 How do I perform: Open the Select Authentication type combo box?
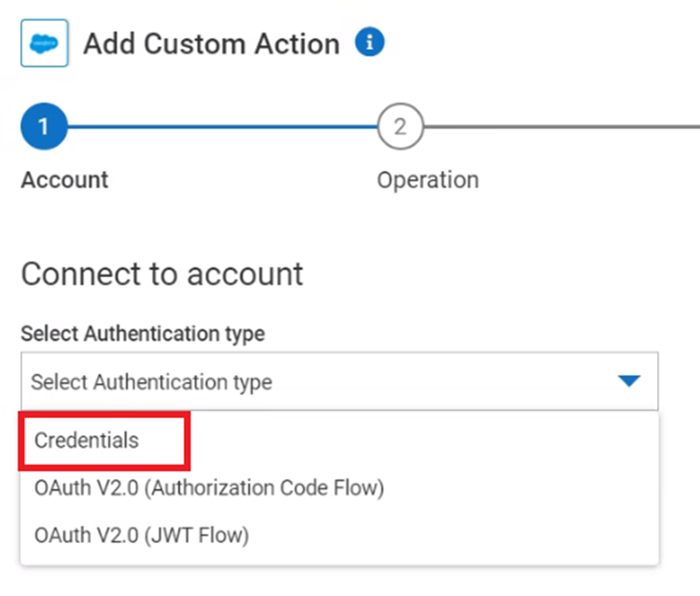pyautogui.click(x=339, y=382)
